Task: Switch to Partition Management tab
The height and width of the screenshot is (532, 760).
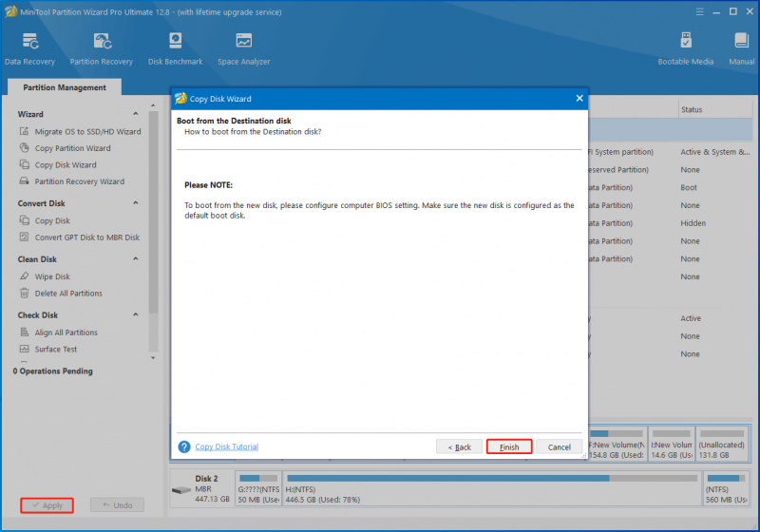Action: pos(65,87)
